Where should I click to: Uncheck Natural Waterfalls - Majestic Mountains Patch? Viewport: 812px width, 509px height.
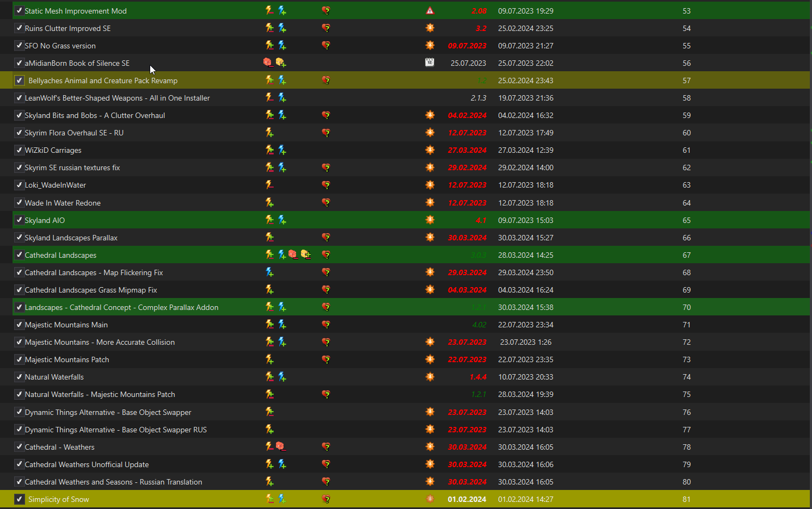[19, 394]
